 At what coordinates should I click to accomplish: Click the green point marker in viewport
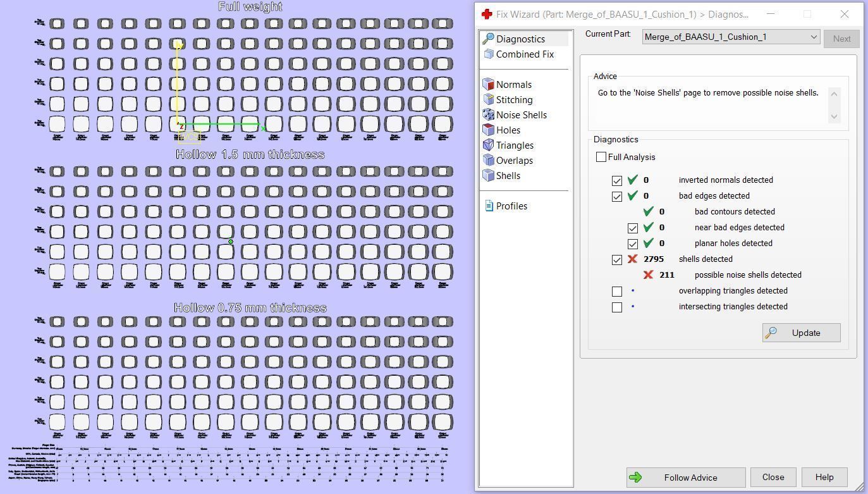(x=231, y=242)
